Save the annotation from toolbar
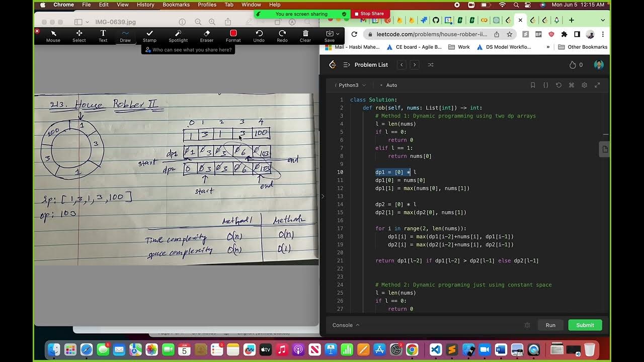 tap(329, 36)
